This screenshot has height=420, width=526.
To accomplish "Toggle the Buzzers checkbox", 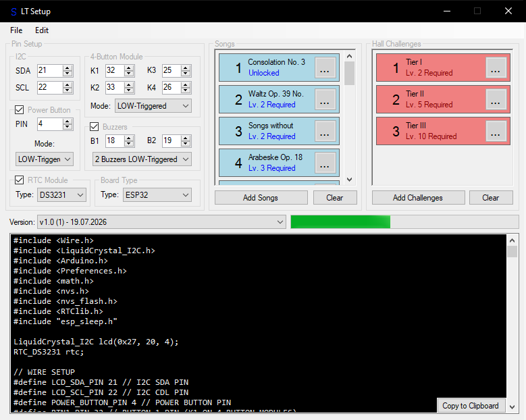I will (x=95, y=126).
